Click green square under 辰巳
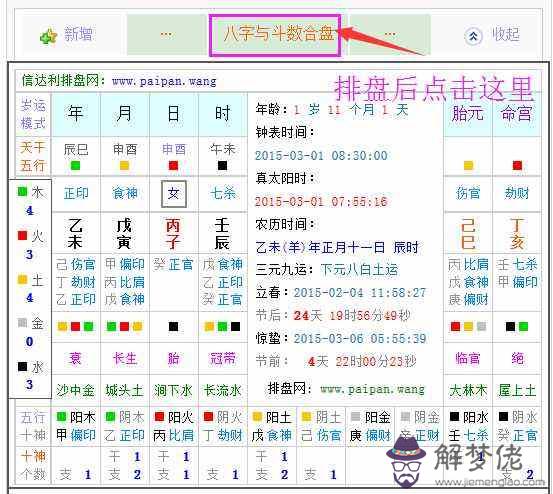Viewport: 553px width, 494px height. [x=75, y=166]
